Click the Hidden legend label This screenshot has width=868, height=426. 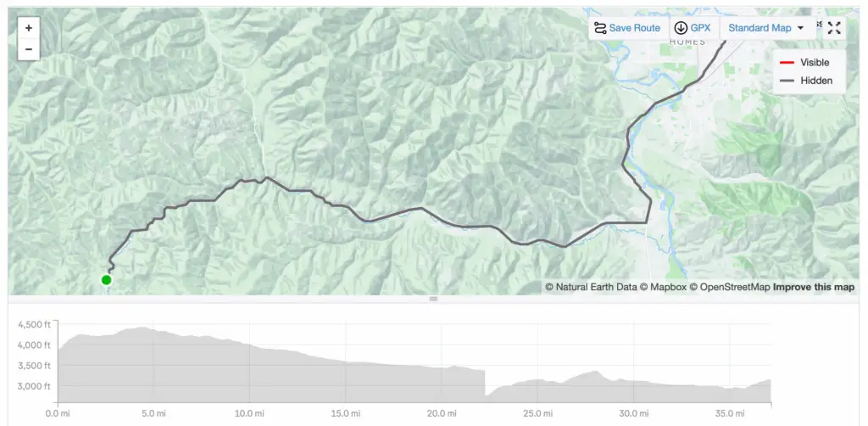pyautogui.click(x=816, y=81)
